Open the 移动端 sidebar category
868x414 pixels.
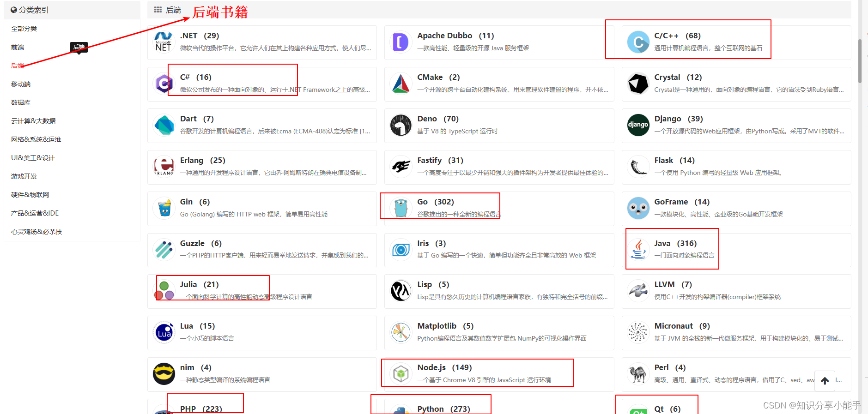click(21, 84)
